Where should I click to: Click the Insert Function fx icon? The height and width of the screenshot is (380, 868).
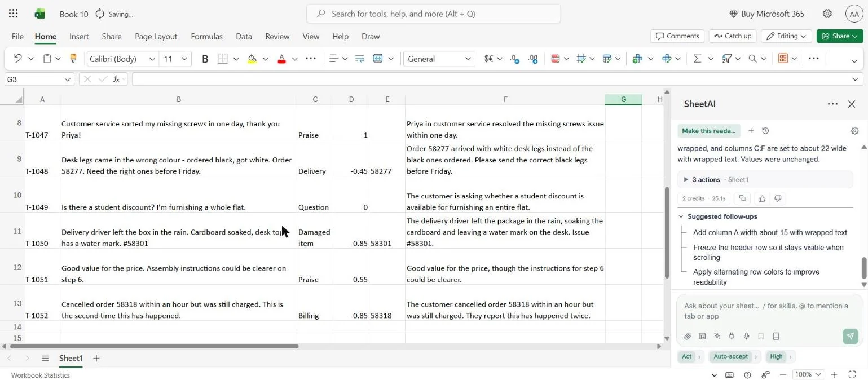(x=116, y=79)
